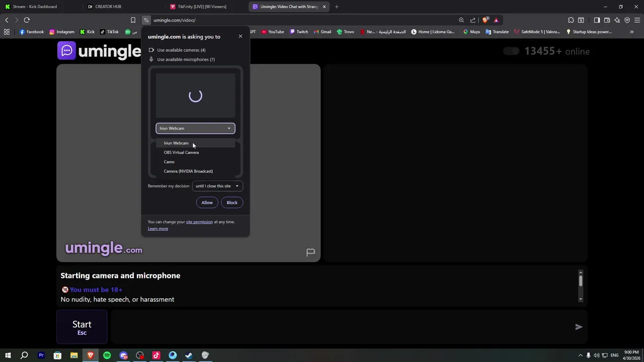Click the Brave Rewards triangle icon
The width and height of the screenshot is (644, 362).
pos(496,20)
